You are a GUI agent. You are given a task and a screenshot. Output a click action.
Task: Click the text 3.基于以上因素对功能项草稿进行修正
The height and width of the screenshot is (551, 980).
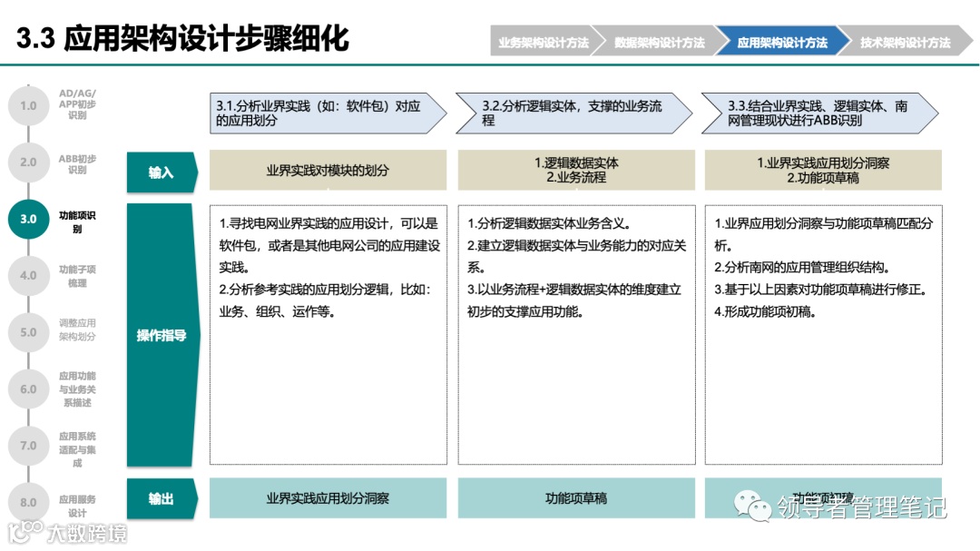820,290
